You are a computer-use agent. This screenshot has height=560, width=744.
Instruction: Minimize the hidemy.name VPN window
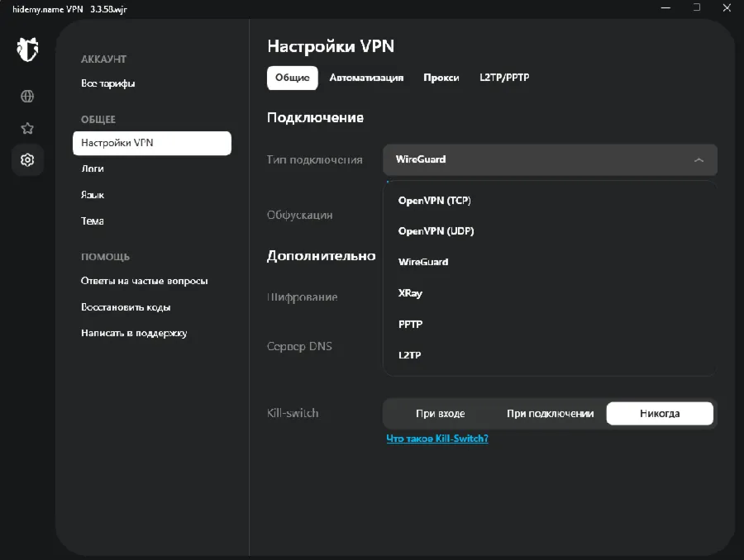pos(665,8)
